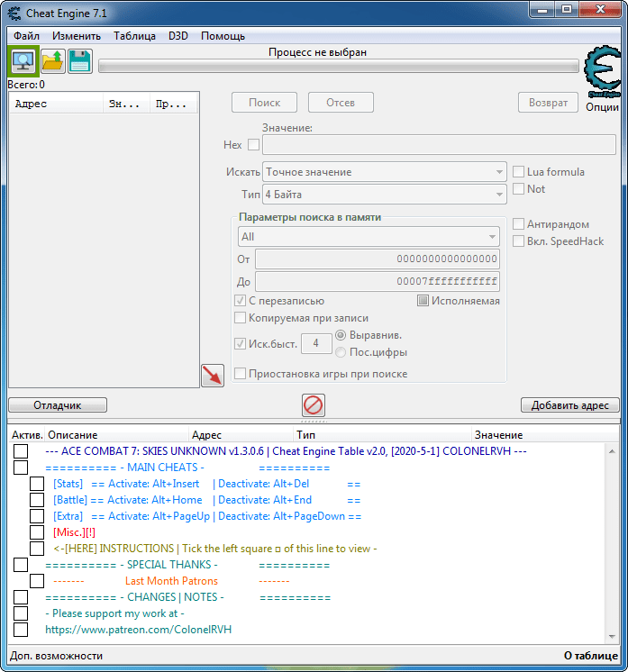Image resolution: width=628 pixels, height=672 pixels.
Task: Open the D3D menu
Action: point(178,36)
